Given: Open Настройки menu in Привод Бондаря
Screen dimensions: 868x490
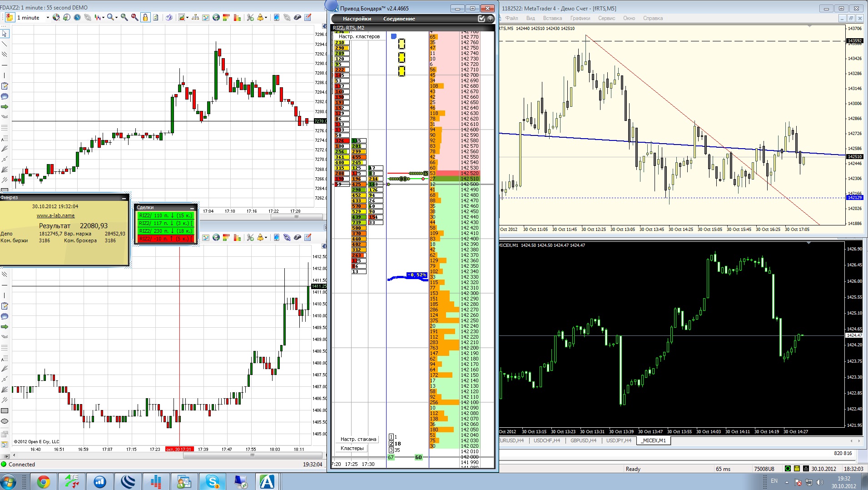Looking at the screenshot, I should tap(357, 19).
